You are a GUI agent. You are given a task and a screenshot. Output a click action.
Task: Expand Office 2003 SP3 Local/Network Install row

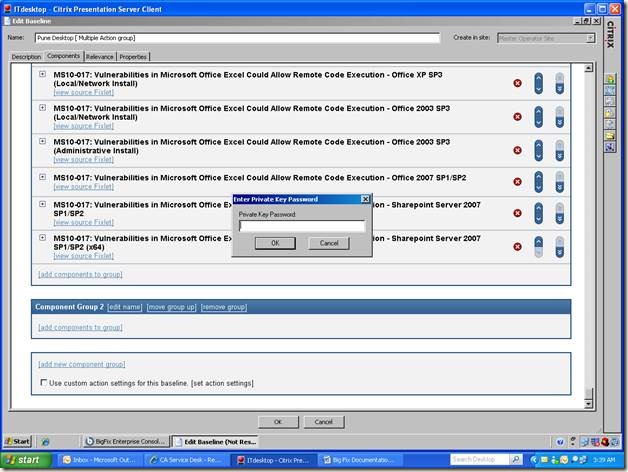point(42,108)
